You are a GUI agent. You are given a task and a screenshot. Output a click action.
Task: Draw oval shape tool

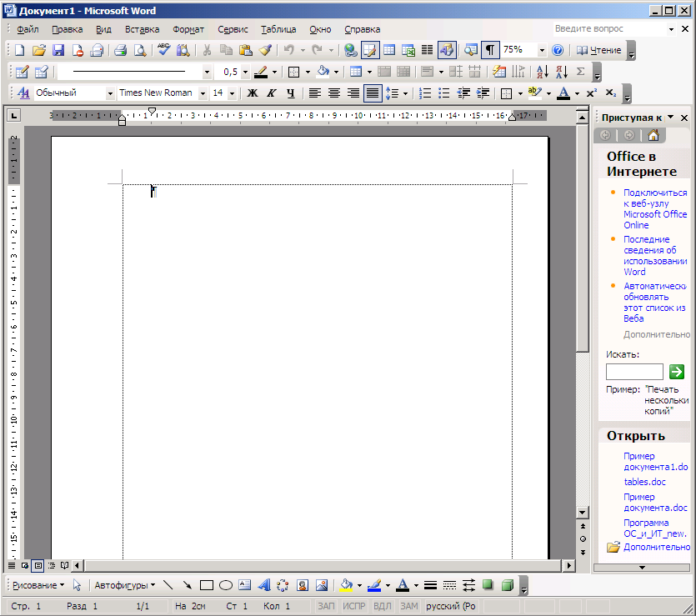pos(226,585)
